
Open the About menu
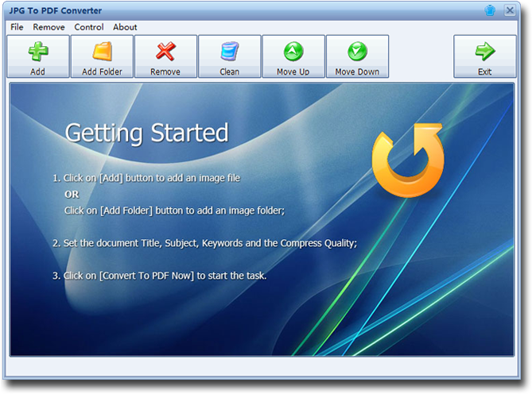point(125,27)
